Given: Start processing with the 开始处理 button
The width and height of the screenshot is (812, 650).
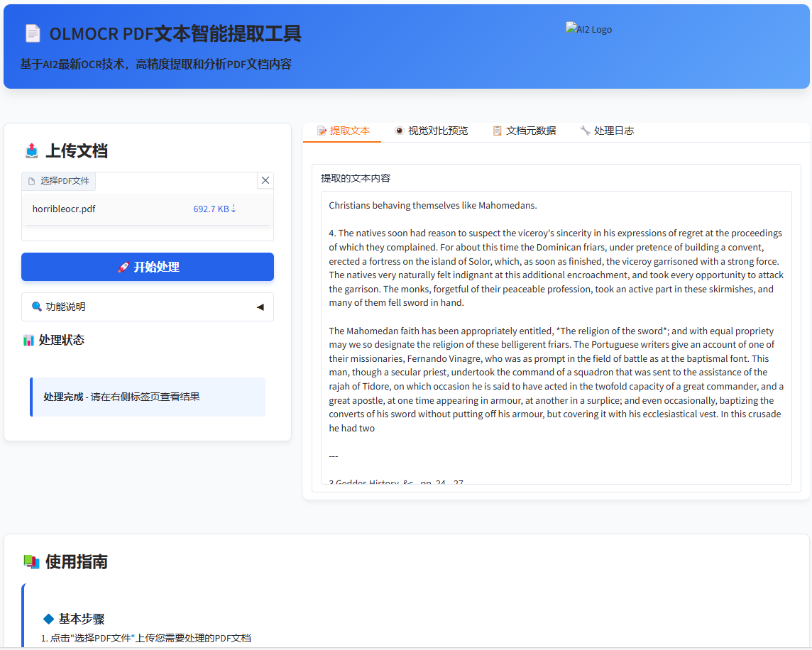Looking at the screenshot, I should tap(148, 267).
